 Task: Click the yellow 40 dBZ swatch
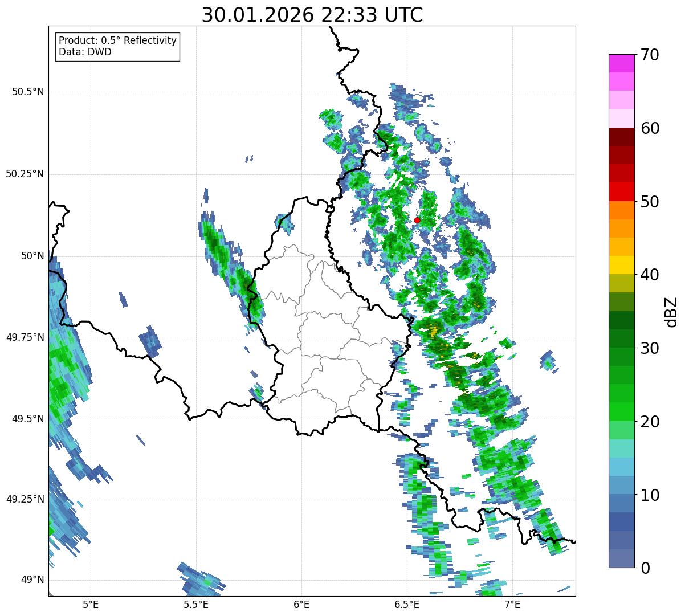pos(621,265)
